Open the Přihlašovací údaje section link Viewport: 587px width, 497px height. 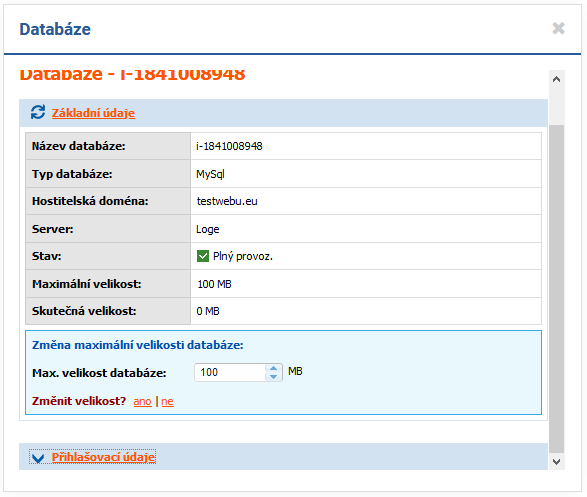[x=103, y=457]
